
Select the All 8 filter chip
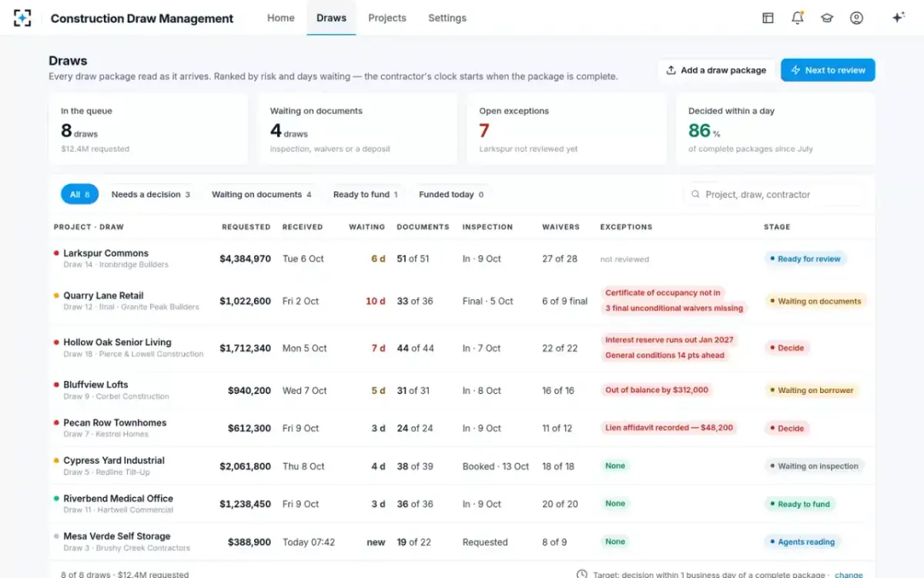point(79,194)
